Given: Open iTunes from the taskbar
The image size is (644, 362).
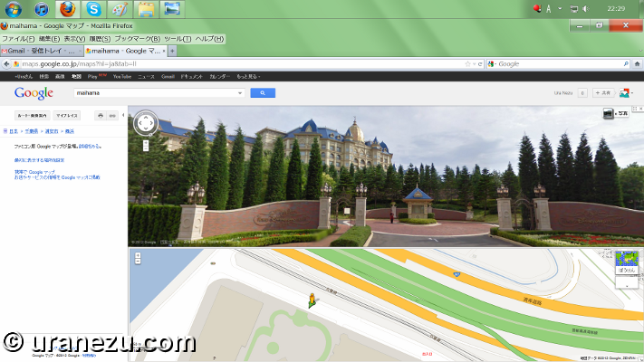Looking at the screenshot, I should 41,9.
